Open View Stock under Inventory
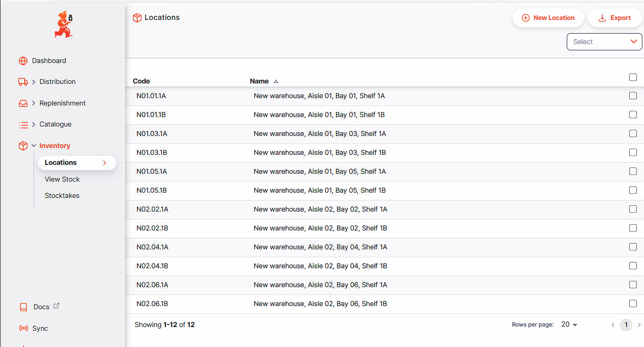The image size is (644, 347). click(62, 180)
